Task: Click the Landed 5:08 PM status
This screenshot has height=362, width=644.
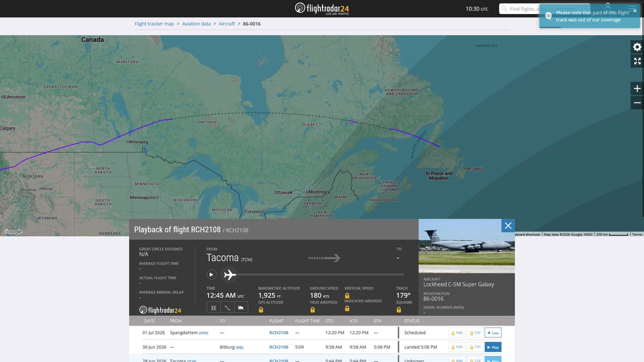Action: 421,347
